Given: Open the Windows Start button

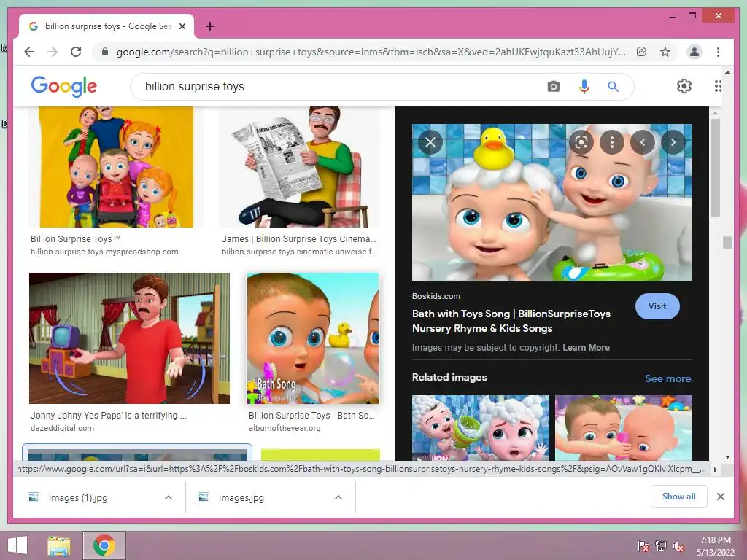Looking at the screenshot, I should click(x=18, y=545).
